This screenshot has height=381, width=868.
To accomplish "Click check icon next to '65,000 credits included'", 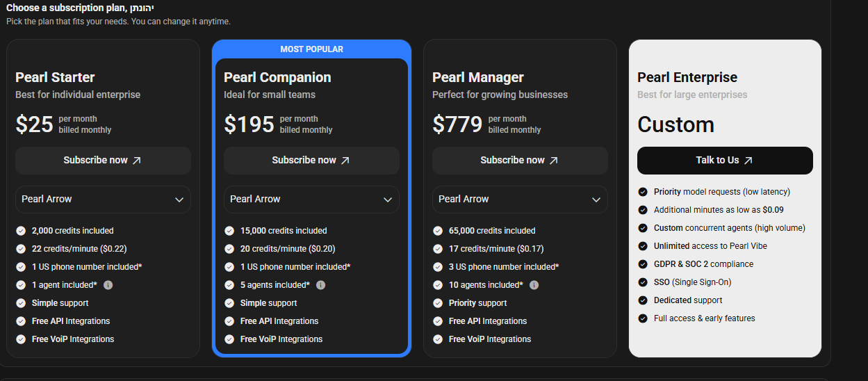I will coord(438,231).
